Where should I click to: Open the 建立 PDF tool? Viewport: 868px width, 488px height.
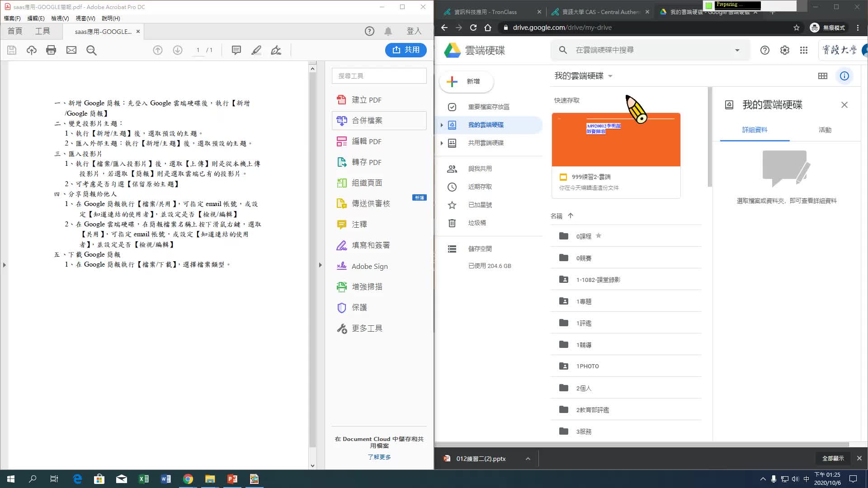pyautogui.click(x=379, y=100)
